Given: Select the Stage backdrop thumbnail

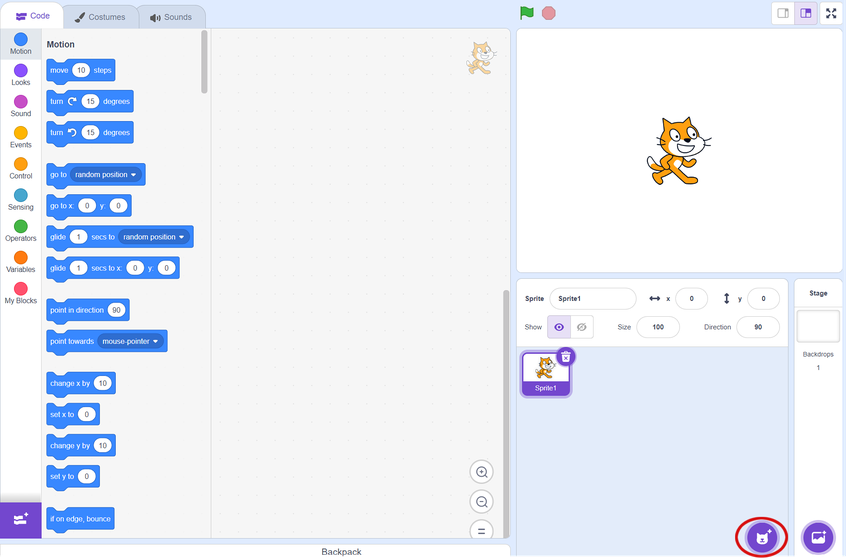Looking at the screenshot, I should pyautogui.click(x=821, y=327).
